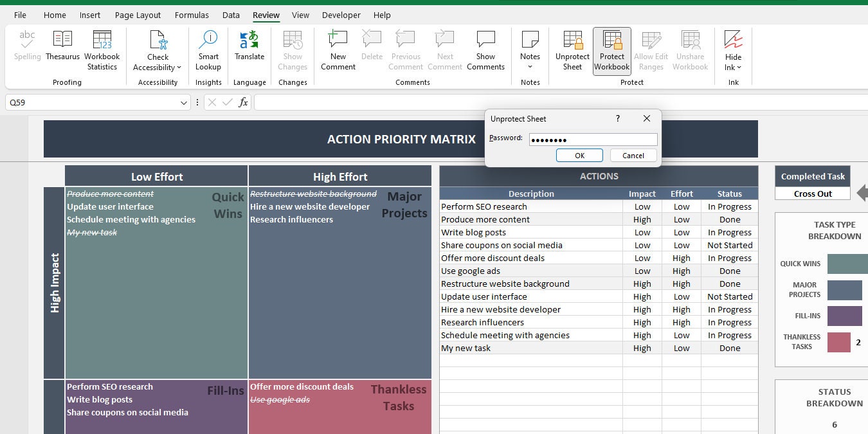Click Unprotect Sheet
This screenshot has width=868, height=434.
coord(572,50)
